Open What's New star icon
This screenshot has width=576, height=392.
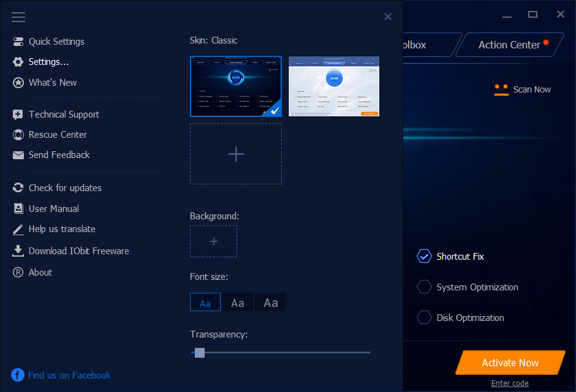coord(18,83)
